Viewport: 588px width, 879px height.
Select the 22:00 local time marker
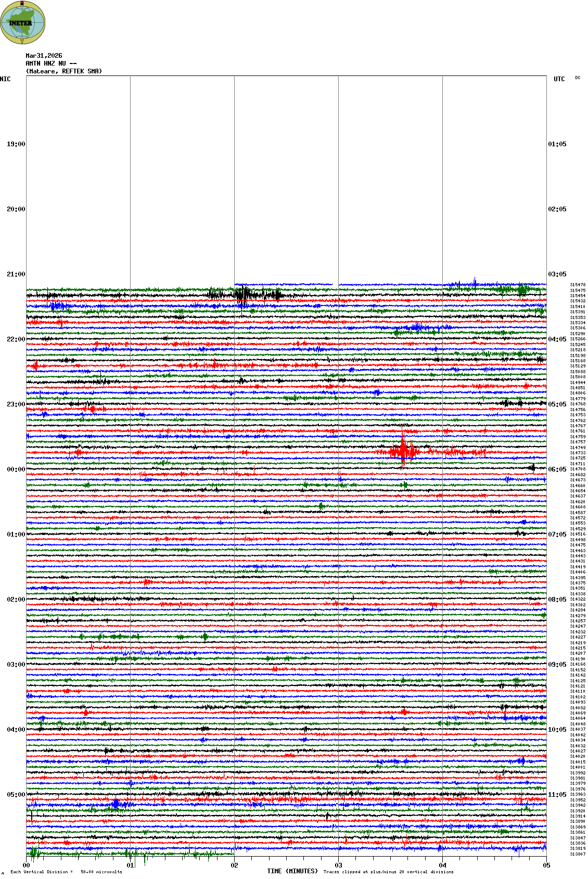16,339
